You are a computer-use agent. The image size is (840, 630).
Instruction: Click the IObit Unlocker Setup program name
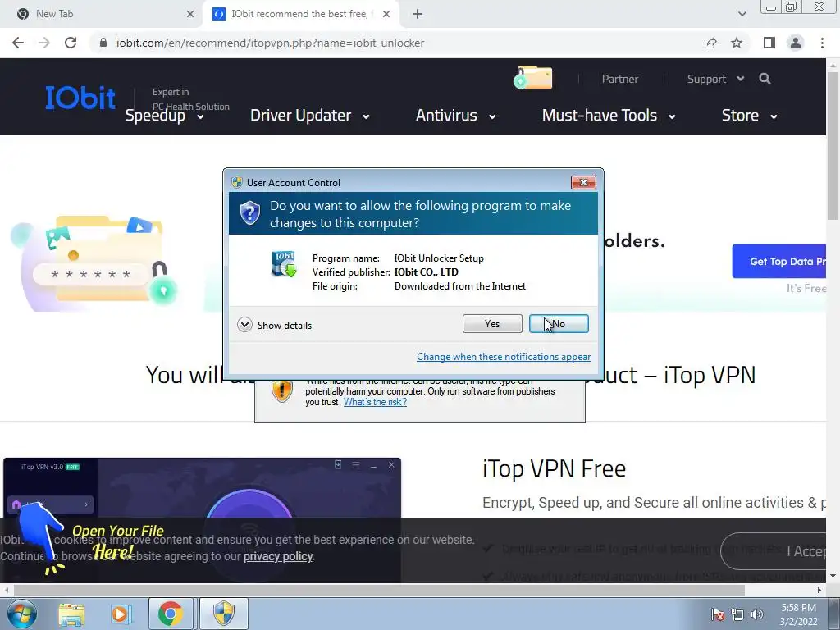click(439, 258)
